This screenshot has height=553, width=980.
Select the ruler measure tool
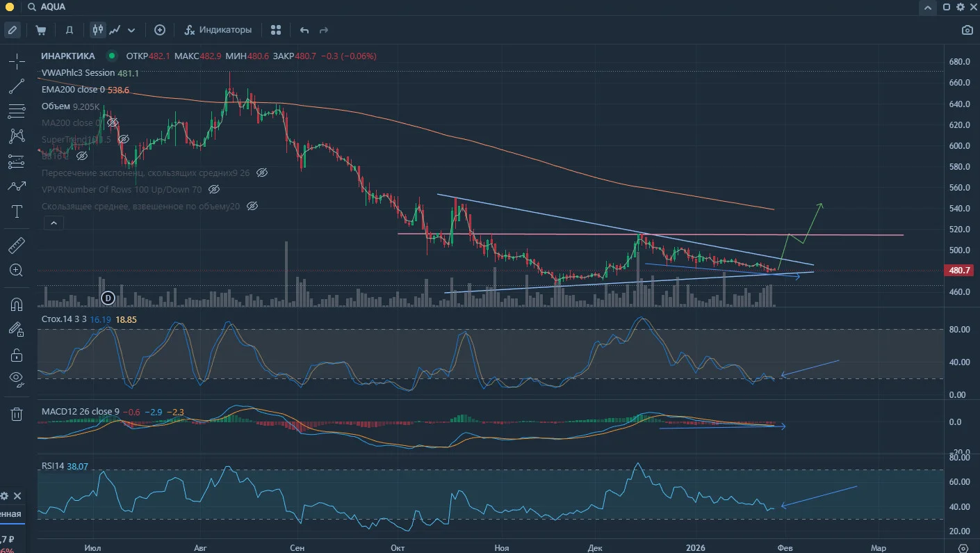coord(17,245)
